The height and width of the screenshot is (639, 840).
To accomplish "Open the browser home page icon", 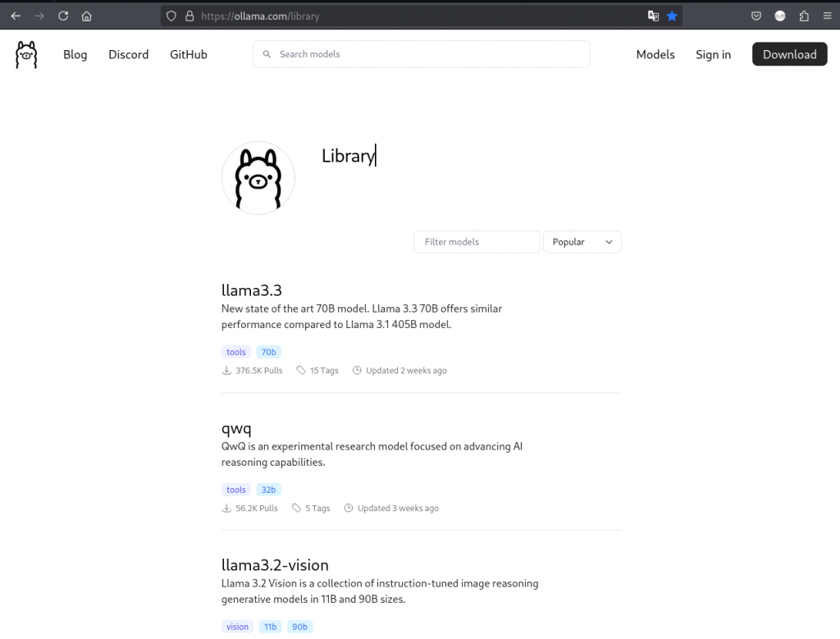I will [x=87, y=16].
